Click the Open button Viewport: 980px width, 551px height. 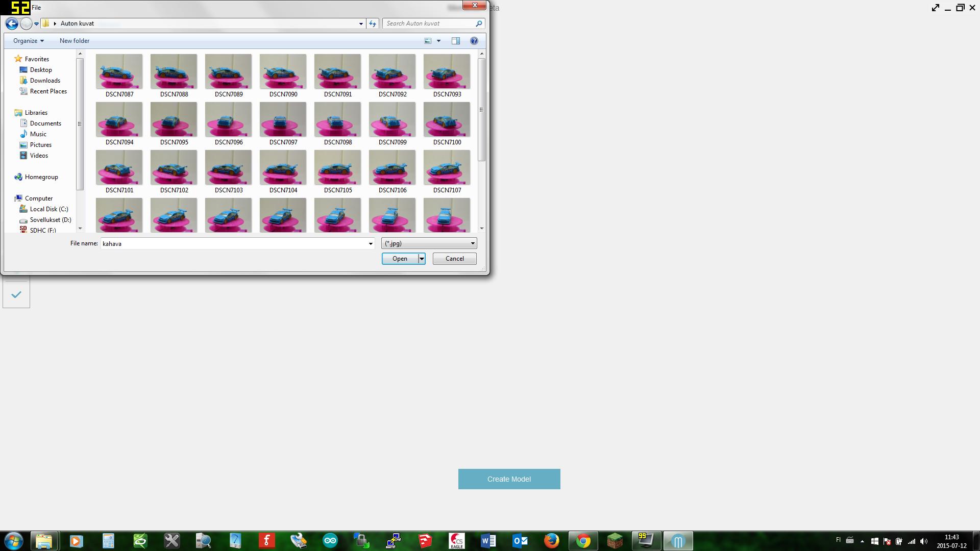(x=400, y=259)
